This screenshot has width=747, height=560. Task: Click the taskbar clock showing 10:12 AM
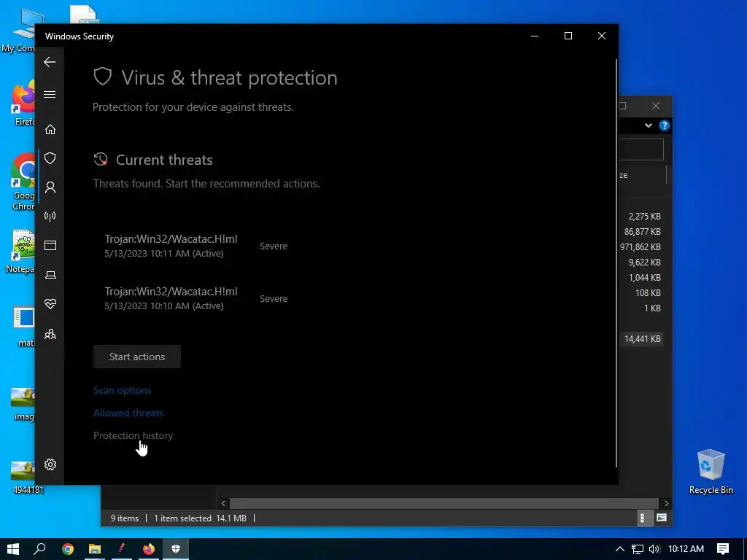tap(686, 549)
